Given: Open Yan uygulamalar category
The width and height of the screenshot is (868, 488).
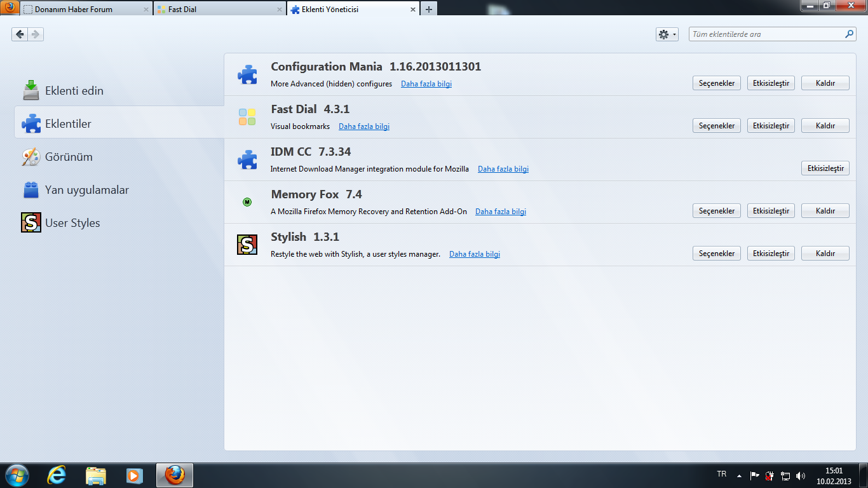Looking at the screenshot, I should pyautogui.click(x=119, y=190).
